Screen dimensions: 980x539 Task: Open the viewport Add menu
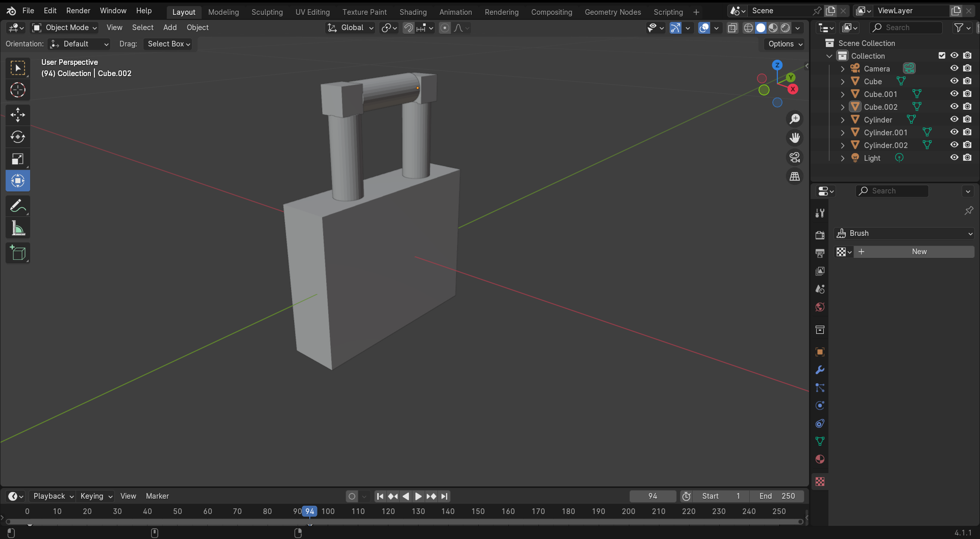170,28
